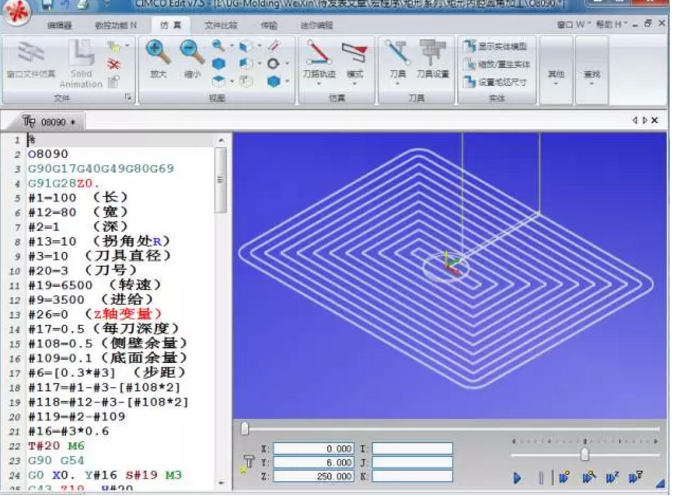Open the 文件 group dialog launcher
This screenshot has width=676, height=497.
point(128,97)
